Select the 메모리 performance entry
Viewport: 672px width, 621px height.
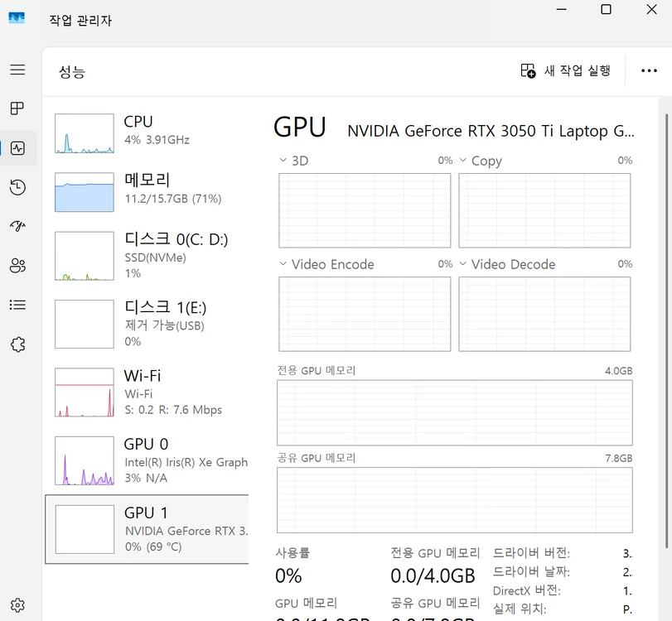pyautogui.click(x=147, y=192)
